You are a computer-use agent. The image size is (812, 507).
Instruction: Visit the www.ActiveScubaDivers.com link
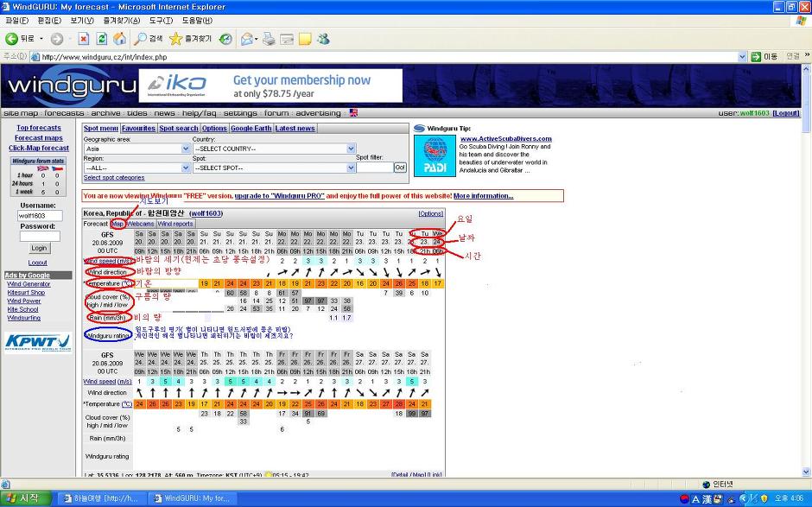coord(506,139)
